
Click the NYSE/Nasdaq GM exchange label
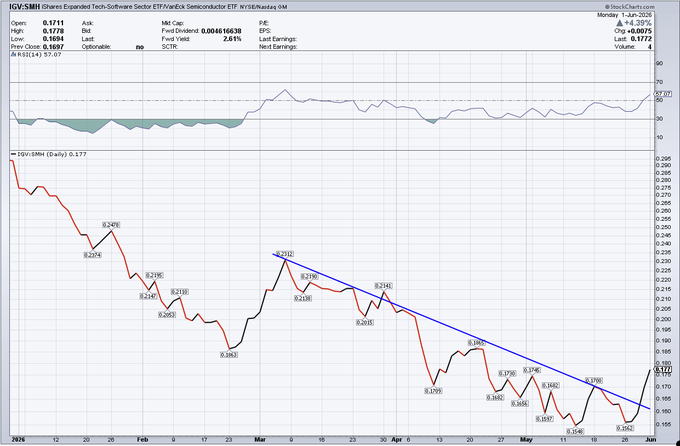coord(263,7)
